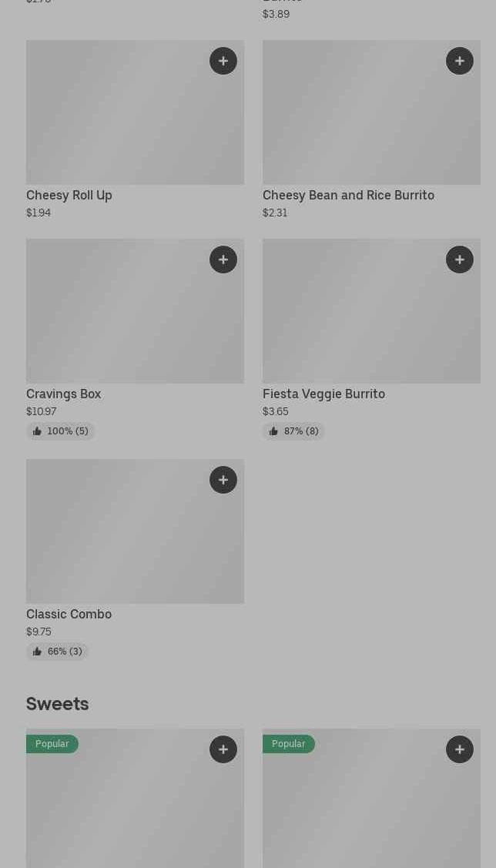This screenshot has width=496, height=868.
Task: Click thumbs-up icon under Fiesta Veggie Burrito
Action: coord(273,431)
